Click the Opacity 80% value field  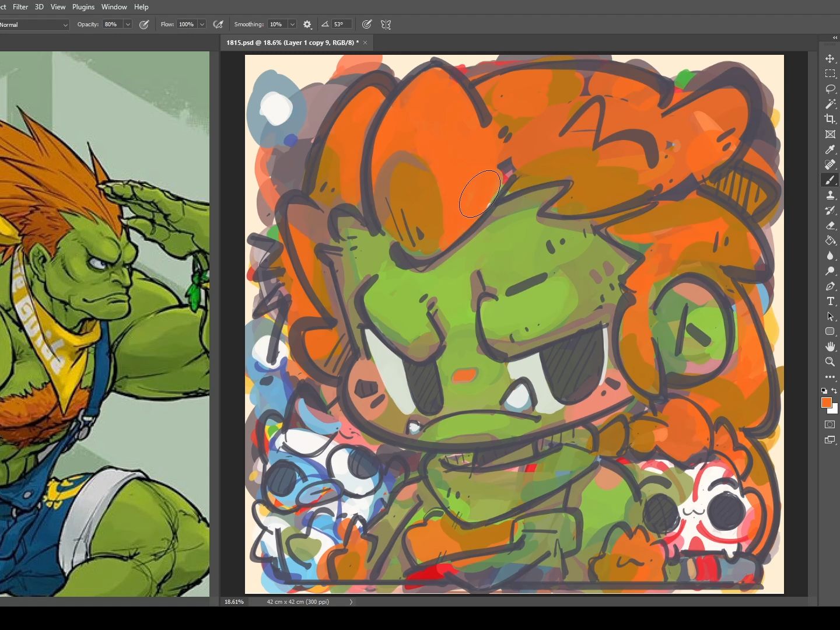pyautogui.click(x=113, y=24)
